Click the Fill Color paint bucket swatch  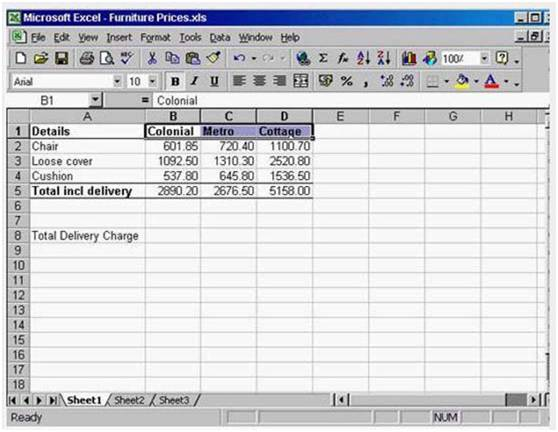(x=462, y=81)
